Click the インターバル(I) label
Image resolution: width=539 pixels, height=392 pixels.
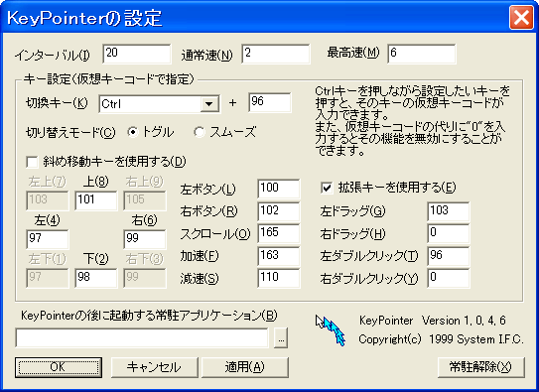[x=53, y=55]
